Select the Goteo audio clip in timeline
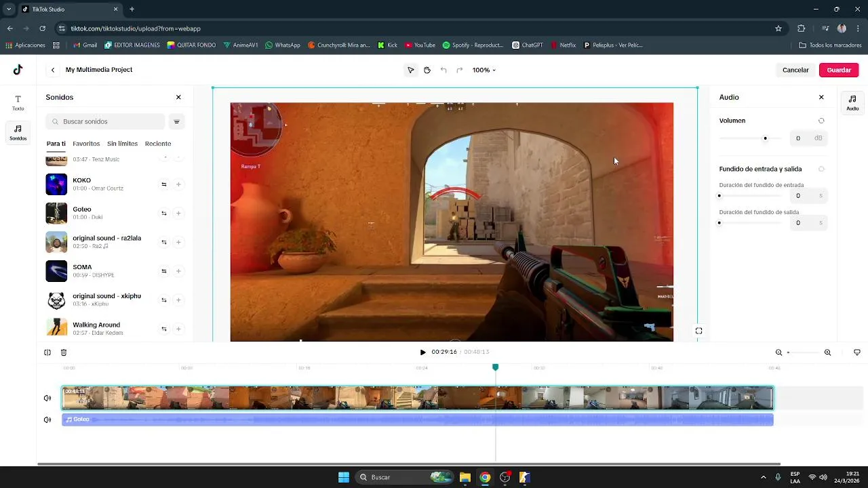This screenshot has width=868, height=488. (418, 420)
